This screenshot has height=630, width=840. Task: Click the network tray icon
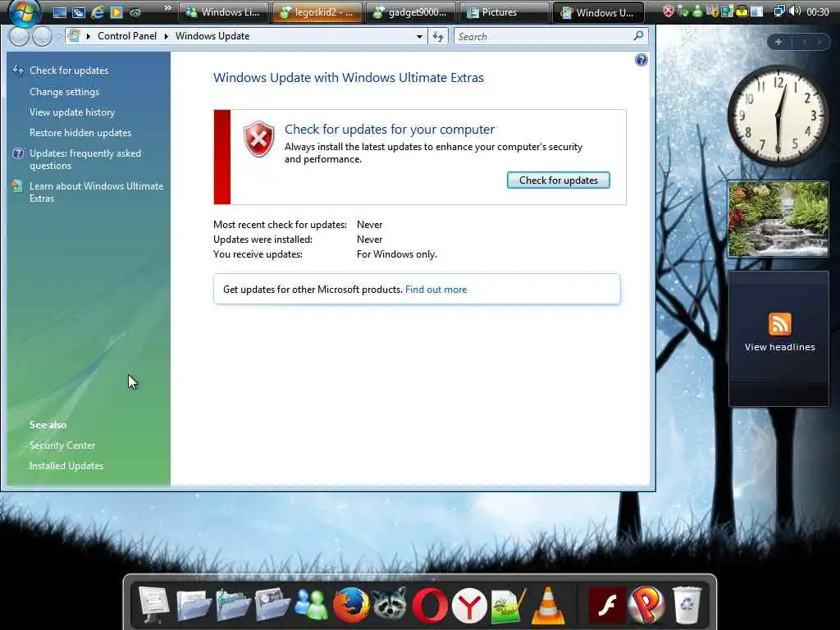tap(779, 11)
